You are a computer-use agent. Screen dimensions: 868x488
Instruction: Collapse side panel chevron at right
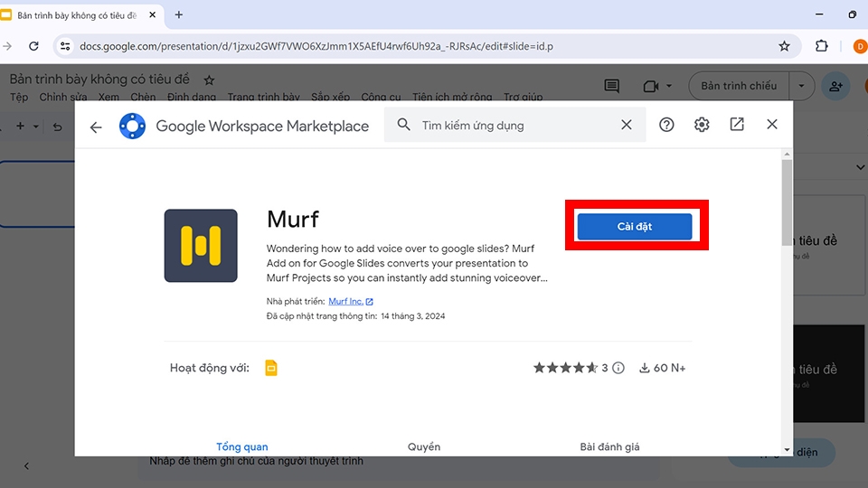[860, 167]
